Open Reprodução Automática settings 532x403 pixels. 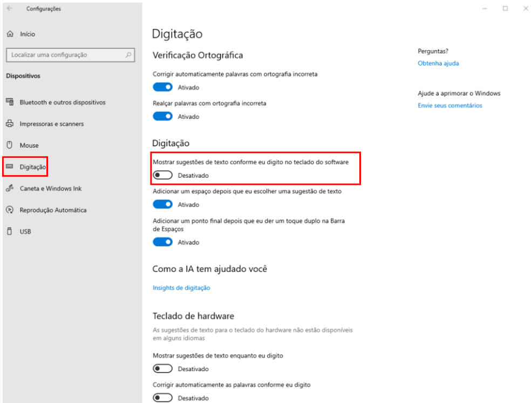(53, 210)
